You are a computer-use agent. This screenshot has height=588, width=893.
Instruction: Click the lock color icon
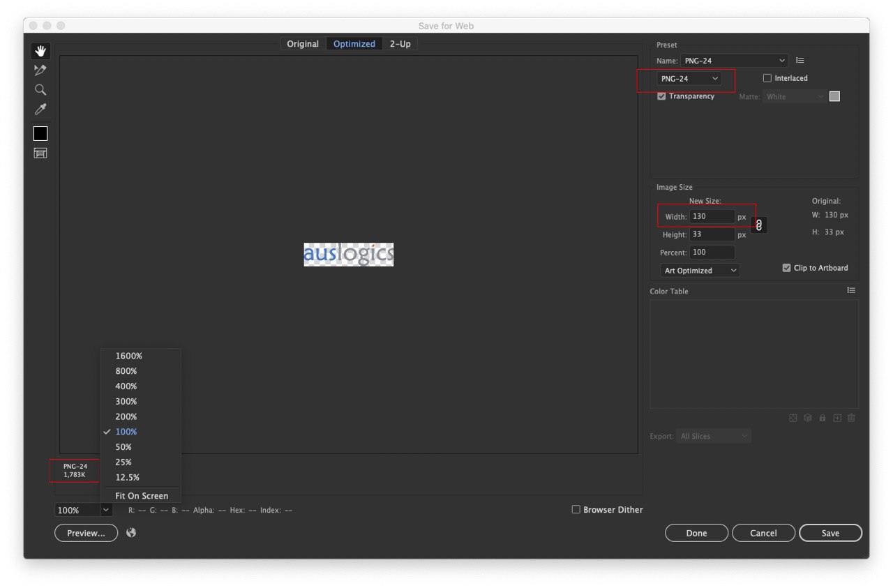[x=823, y=419]
